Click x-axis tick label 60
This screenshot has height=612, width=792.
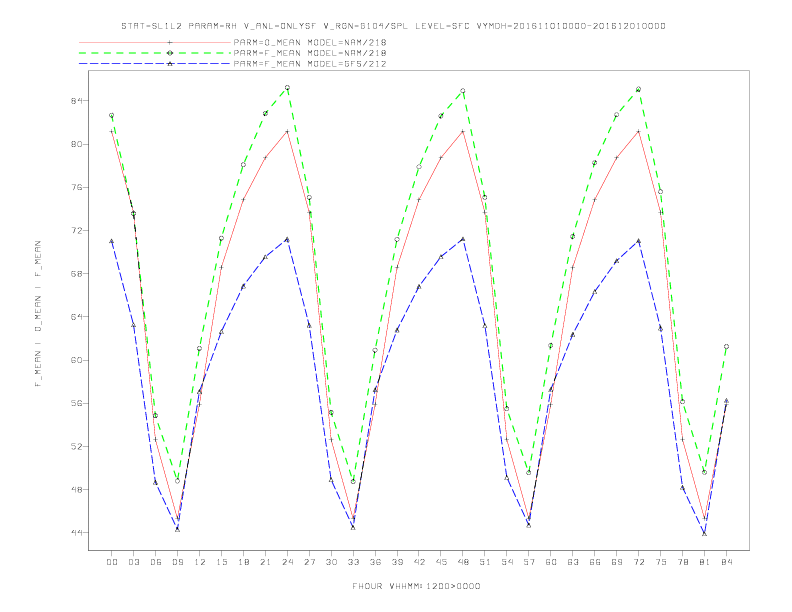tap(551, 562)
